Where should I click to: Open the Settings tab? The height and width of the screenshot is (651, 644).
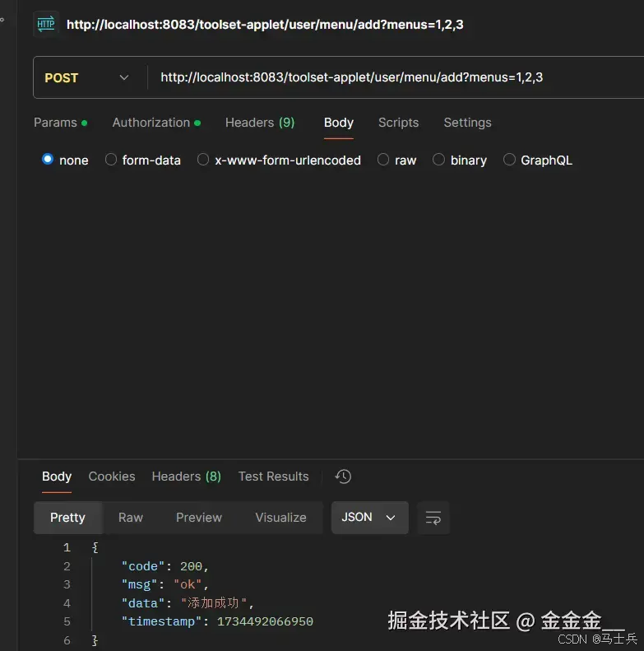467,123
